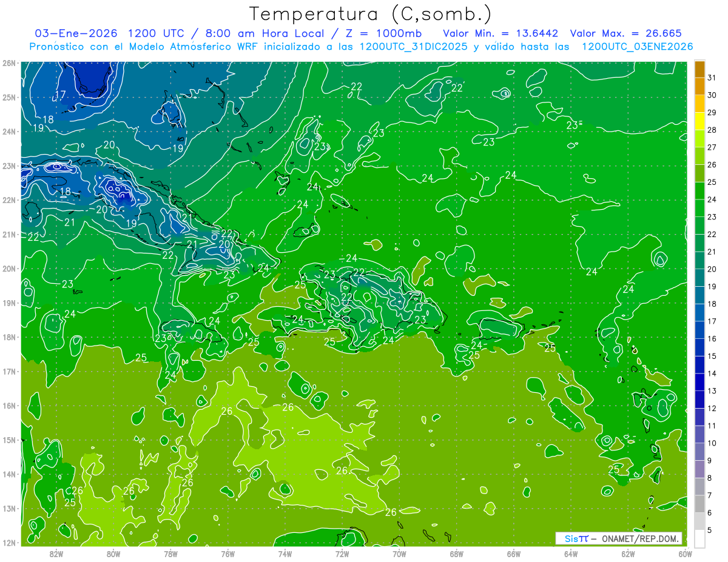
Task: Click the "74W" longitude axis label
Action: (285, 554)
